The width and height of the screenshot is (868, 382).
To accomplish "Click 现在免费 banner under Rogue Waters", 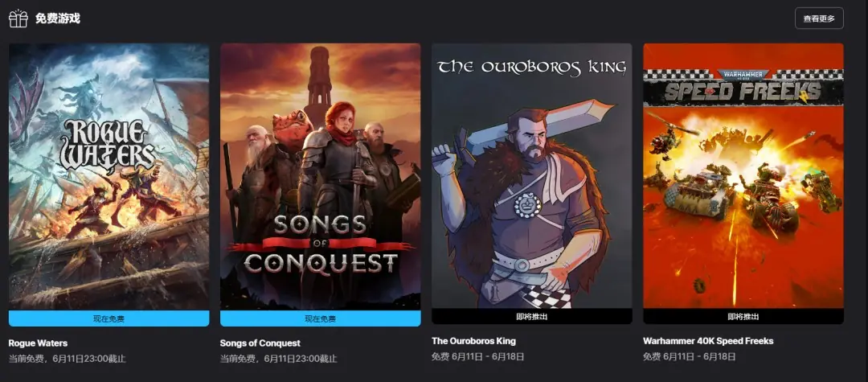I will pos(109,318).
